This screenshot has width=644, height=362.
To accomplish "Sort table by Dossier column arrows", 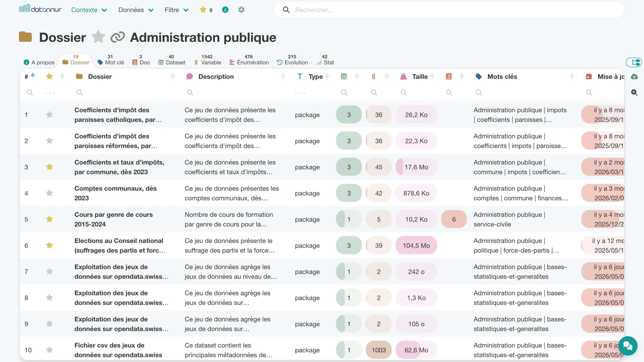I will click(173, 77).
